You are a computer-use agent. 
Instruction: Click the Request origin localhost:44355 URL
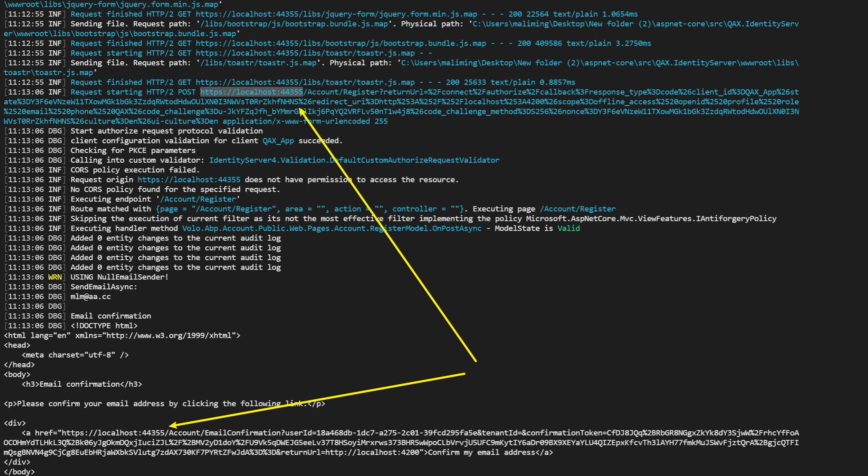click(189, 180)
